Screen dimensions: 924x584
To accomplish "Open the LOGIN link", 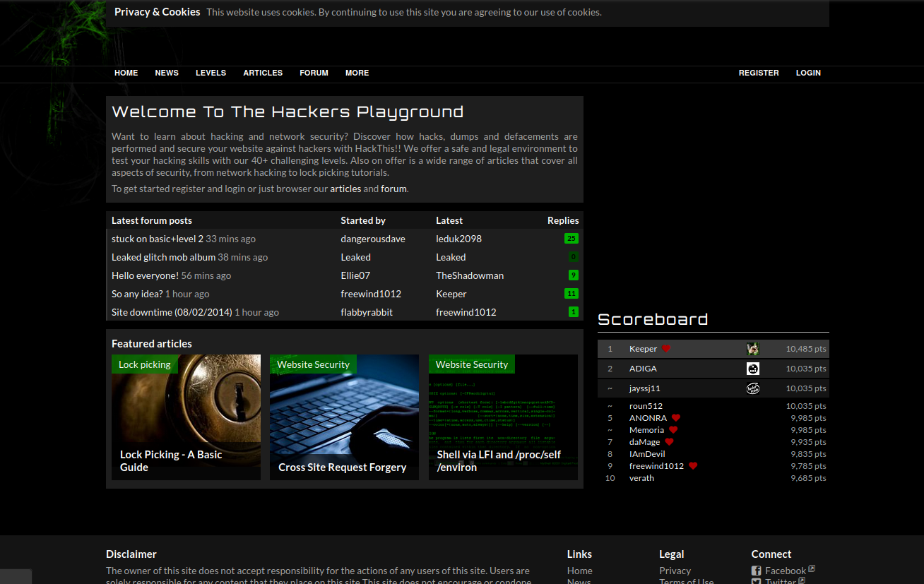I will click(x=808, y=73).
